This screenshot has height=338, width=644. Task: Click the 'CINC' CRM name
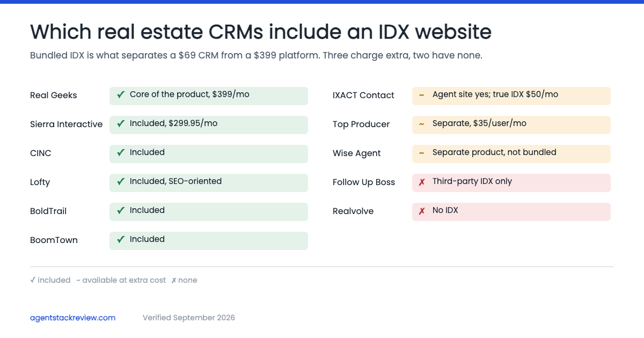(x=41, y=153)
